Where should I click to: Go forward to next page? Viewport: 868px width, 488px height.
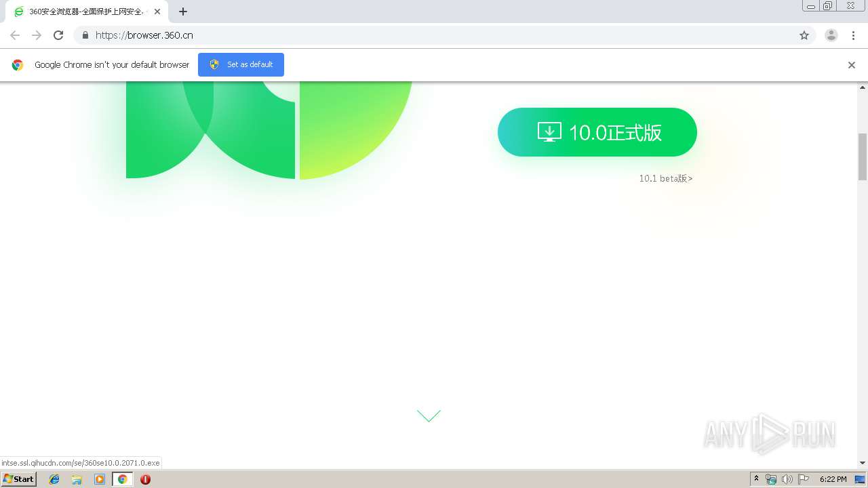click(37, 35)
